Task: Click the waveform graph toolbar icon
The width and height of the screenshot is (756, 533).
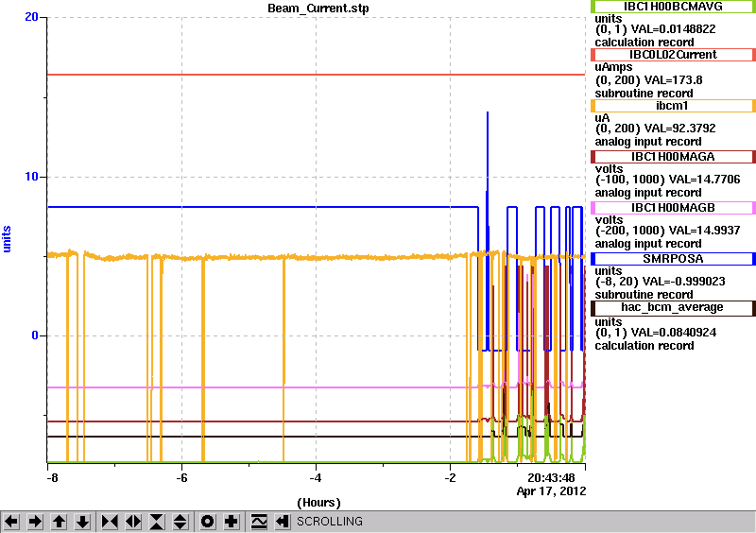Action: pyautogui.click(x=259, y=522)
